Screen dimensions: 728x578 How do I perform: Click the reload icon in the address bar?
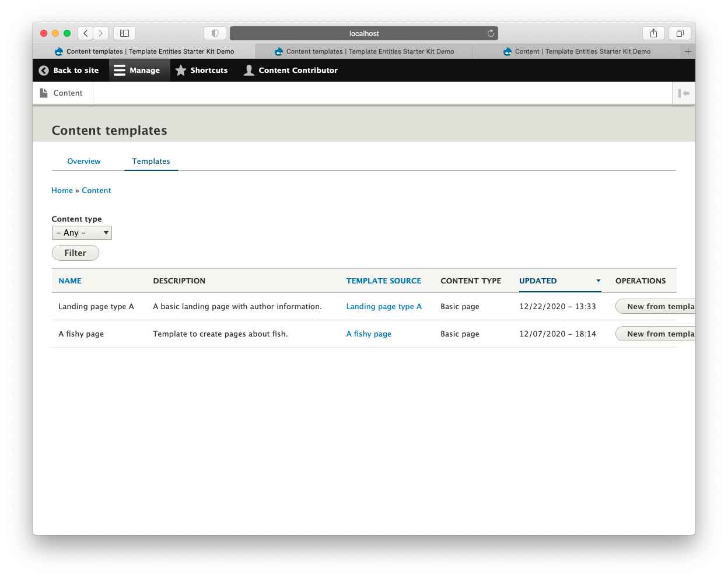point(491,33)
